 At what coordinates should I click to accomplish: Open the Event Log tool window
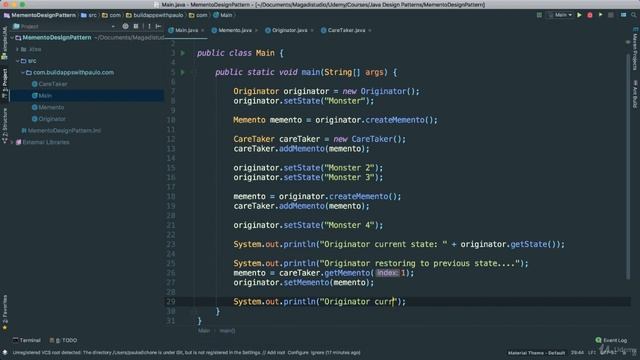pos(611,340)
